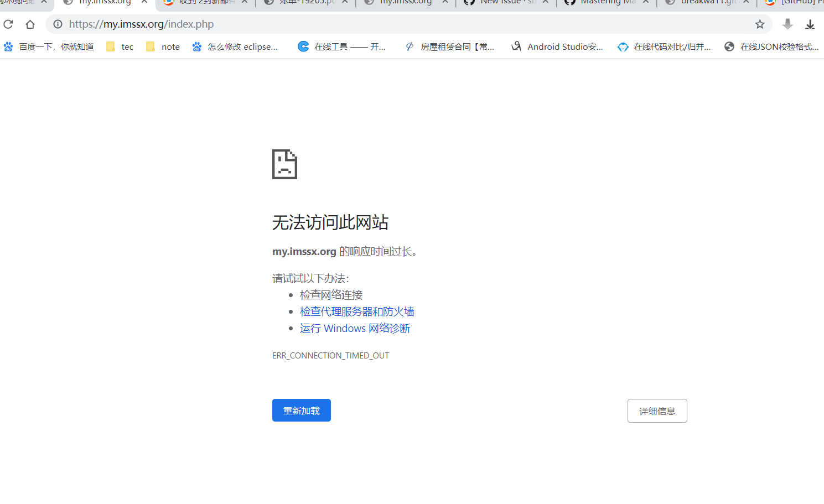824x504 pixels.
Task: Run 运行 Windows 网络诊断 link
Action: [x=355, y=328]
